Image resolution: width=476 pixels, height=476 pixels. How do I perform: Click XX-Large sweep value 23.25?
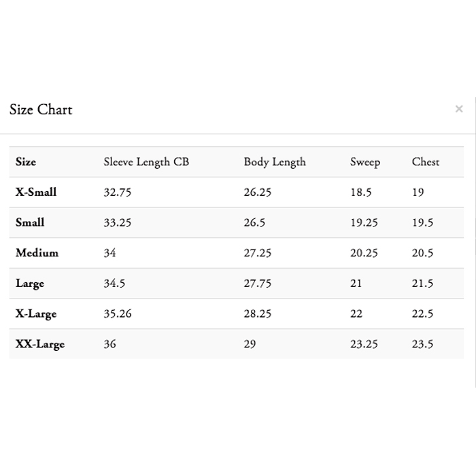364,344
